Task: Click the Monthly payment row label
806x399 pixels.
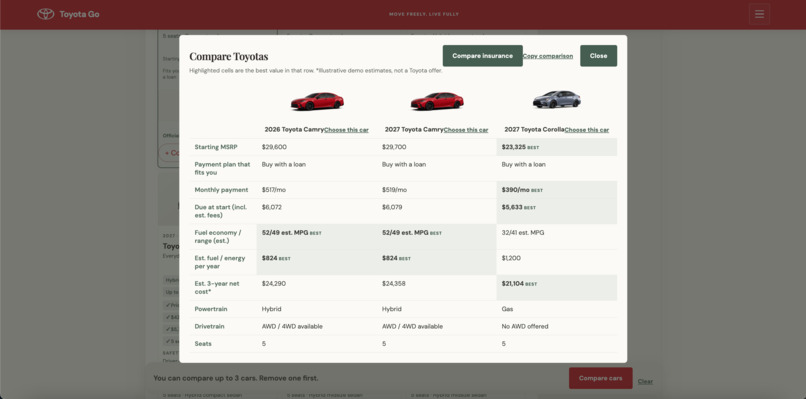Action: click(x=221, y=190)
